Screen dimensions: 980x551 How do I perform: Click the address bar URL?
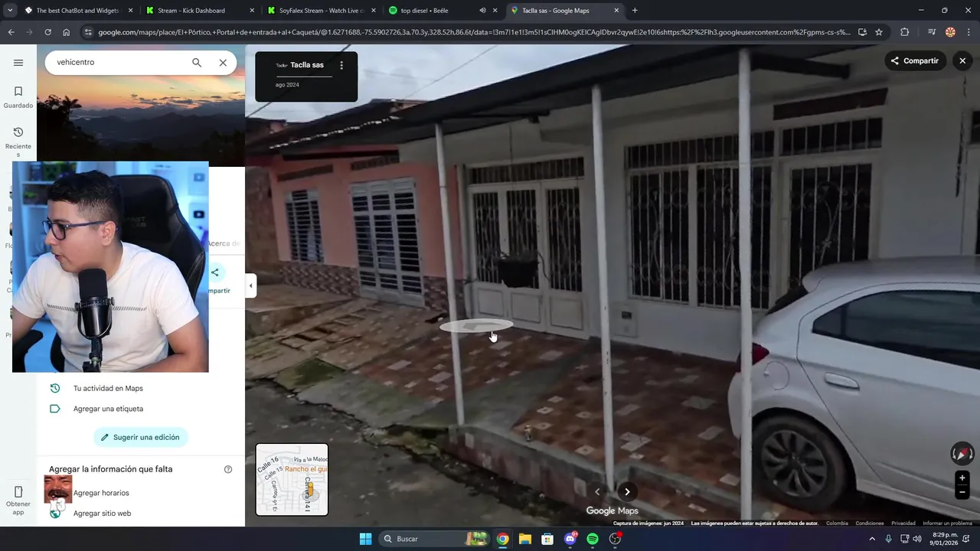coord(473,32)
